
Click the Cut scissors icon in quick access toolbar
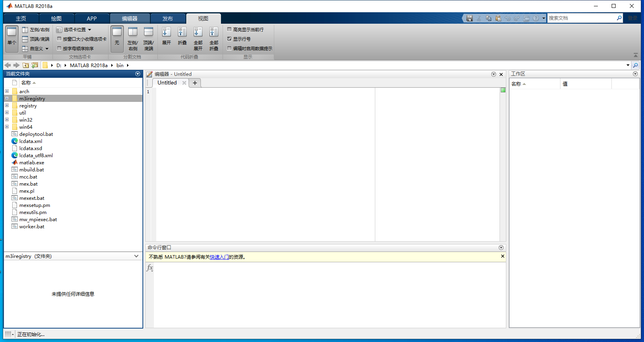coord(479,18)
